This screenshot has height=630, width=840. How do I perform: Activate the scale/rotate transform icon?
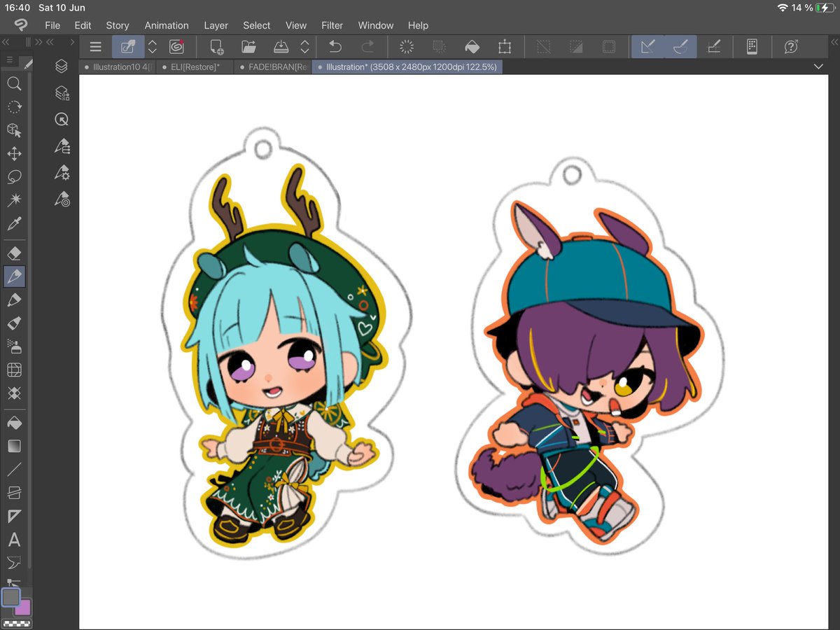point(505,47)
